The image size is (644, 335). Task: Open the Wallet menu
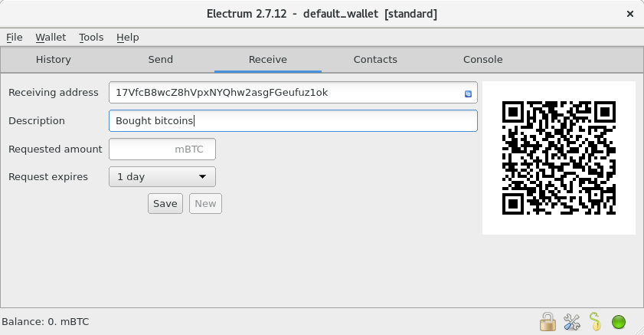tap(51, 37)
